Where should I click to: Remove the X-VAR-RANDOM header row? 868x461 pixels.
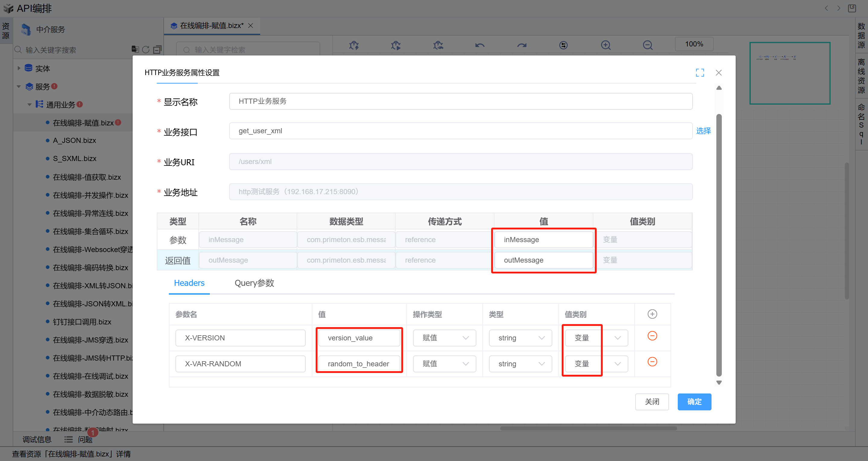(652, 362)
